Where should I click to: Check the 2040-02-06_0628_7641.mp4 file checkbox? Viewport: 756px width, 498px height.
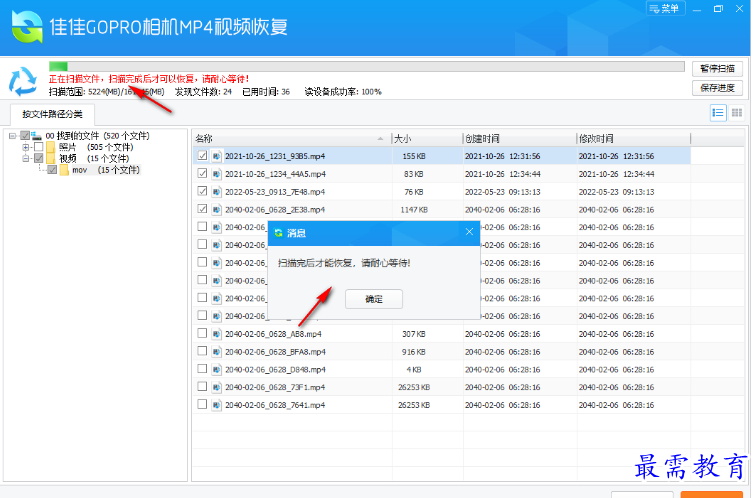tap(203, 405)
